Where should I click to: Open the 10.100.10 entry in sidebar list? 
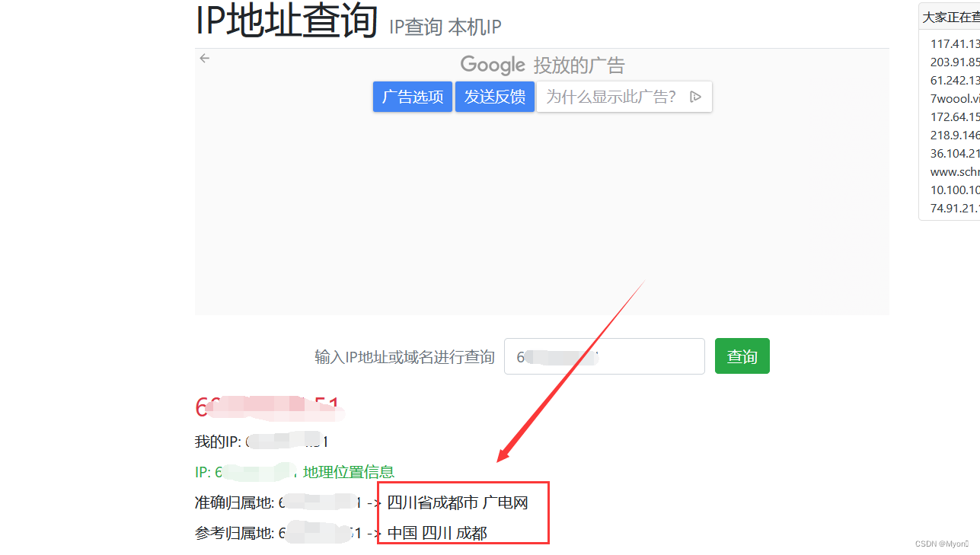coord(955,190)
